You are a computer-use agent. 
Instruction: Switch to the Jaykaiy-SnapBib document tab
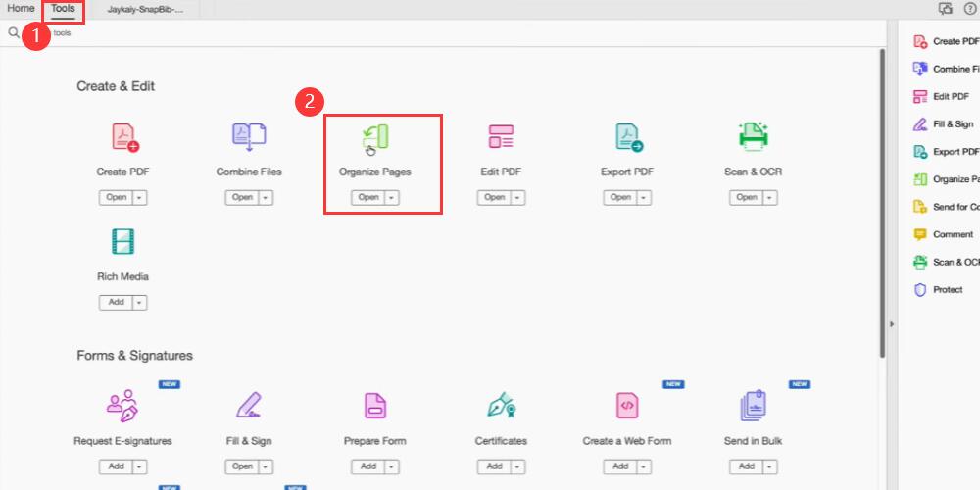145,10
